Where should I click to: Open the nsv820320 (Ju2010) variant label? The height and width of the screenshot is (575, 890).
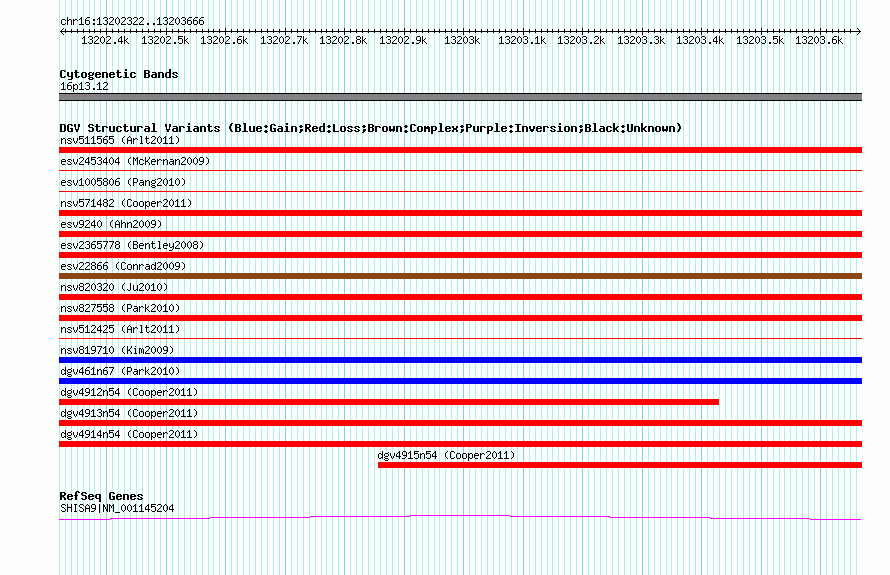(114, 287)
